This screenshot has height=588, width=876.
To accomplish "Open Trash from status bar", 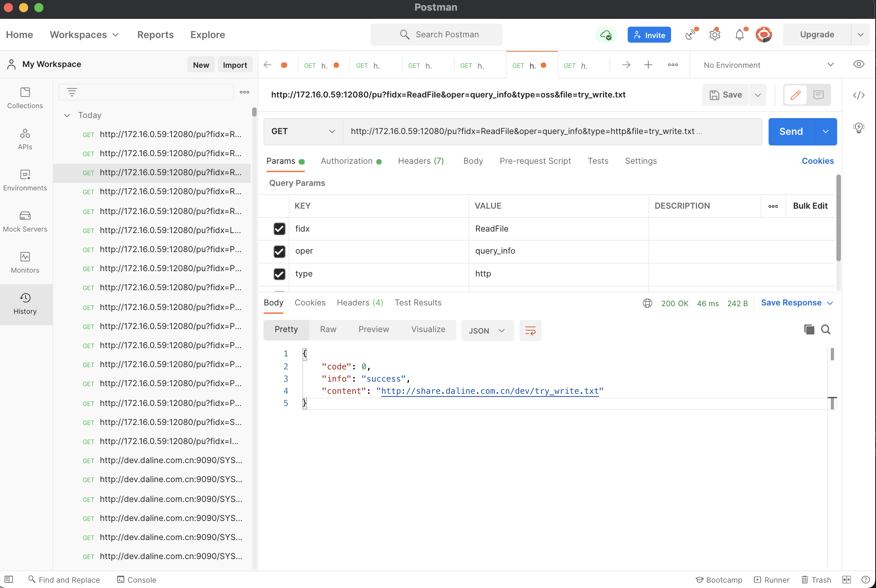I will pos(816,580).
